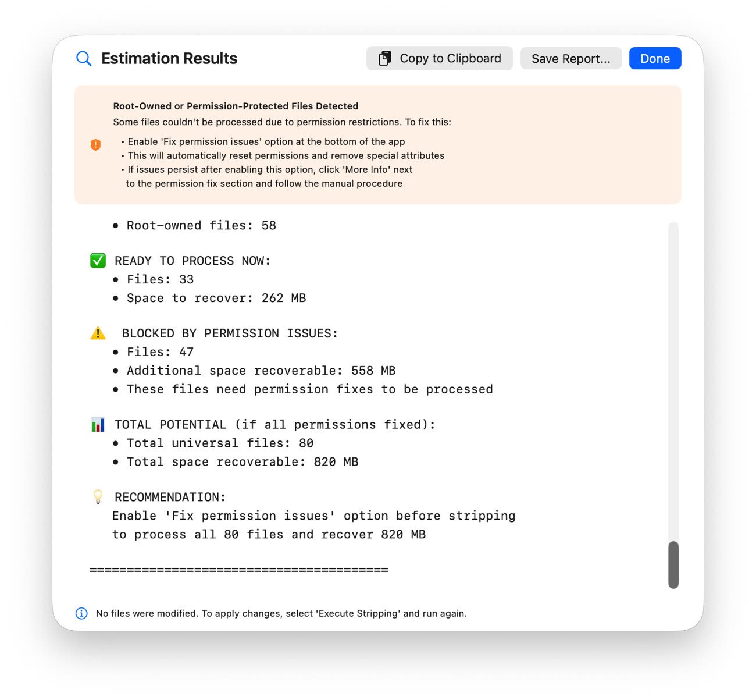Click the empty scrollbar track above the thumb

point(673,378)
